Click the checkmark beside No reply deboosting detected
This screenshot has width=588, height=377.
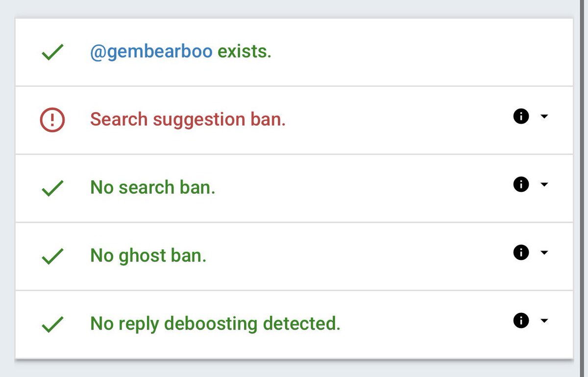[x=52, y=324]
